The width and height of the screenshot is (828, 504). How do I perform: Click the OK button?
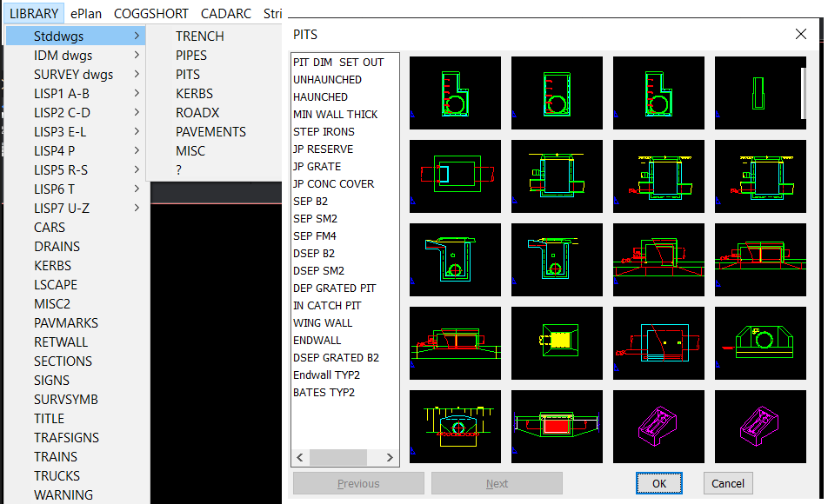658,483
